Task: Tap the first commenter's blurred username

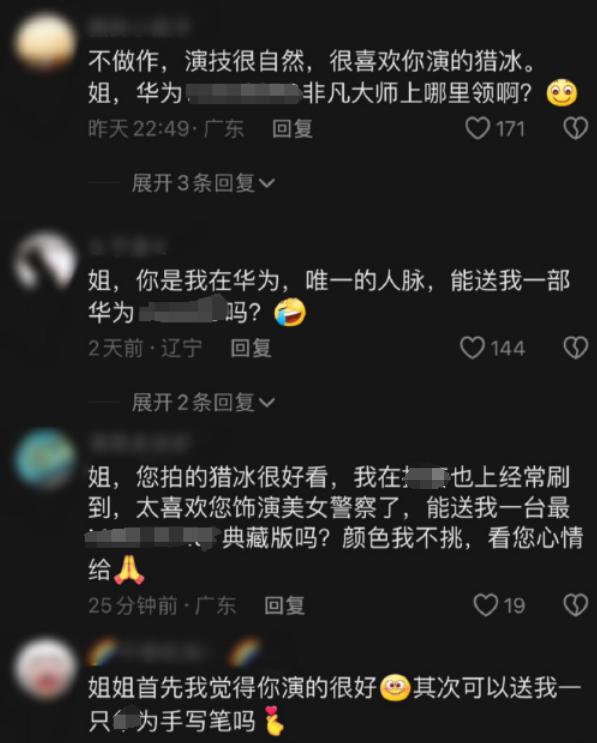Action: point(139,27)
